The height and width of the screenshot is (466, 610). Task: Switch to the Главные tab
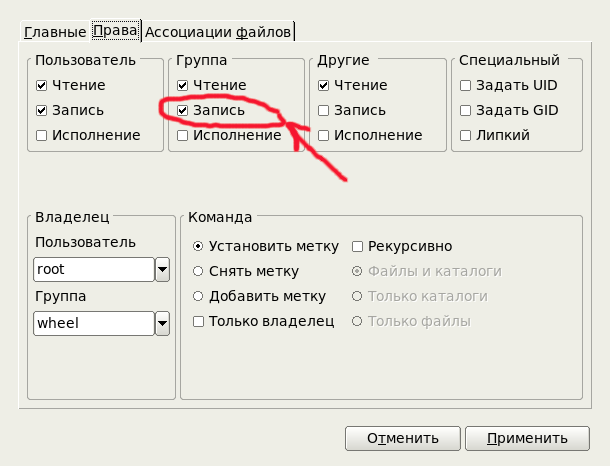[x=55, y=32]
